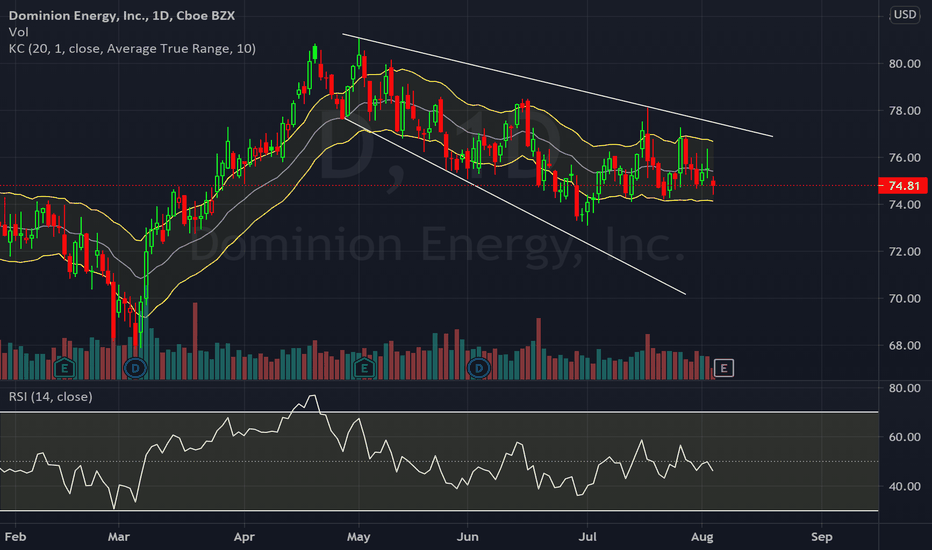
Task: Click the Jul label on time axis
Action: click(x=587, y=537)
